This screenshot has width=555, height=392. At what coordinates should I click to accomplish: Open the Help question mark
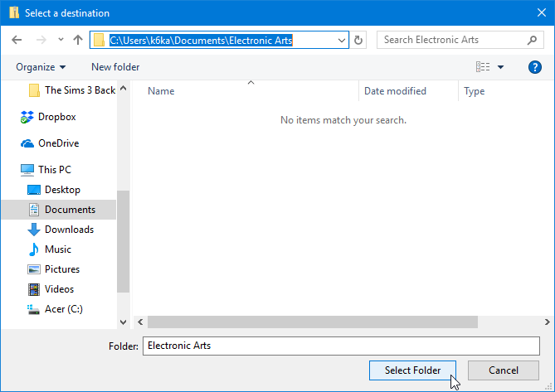pos(534,67)
